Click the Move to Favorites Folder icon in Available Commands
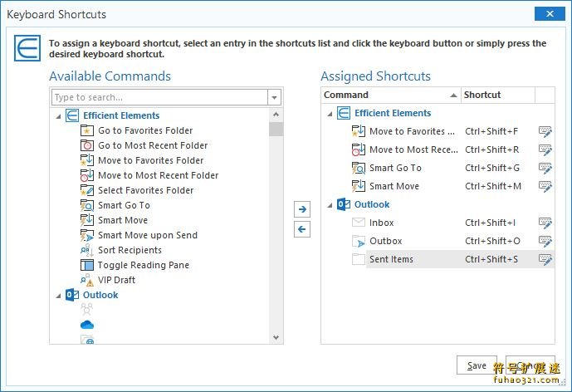Viewport: 572px width, 392px height. click(x=87, y=160)
